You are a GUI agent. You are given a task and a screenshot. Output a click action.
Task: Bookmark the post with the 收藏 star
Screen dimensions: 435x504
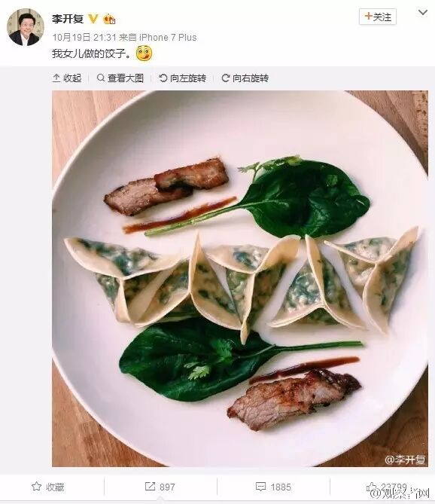[x=48, y=487]
